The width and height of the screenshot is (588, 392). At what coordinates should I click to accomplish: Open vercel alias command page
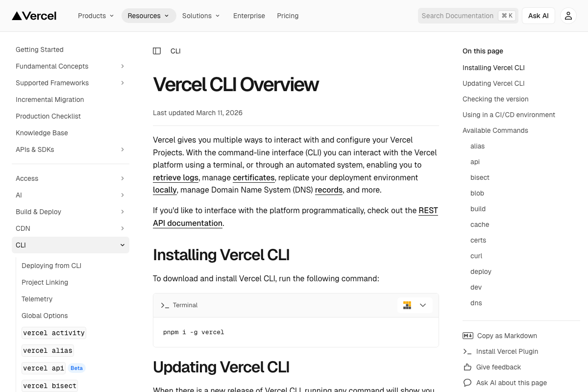pyautogui.click(x=48, y=350)
